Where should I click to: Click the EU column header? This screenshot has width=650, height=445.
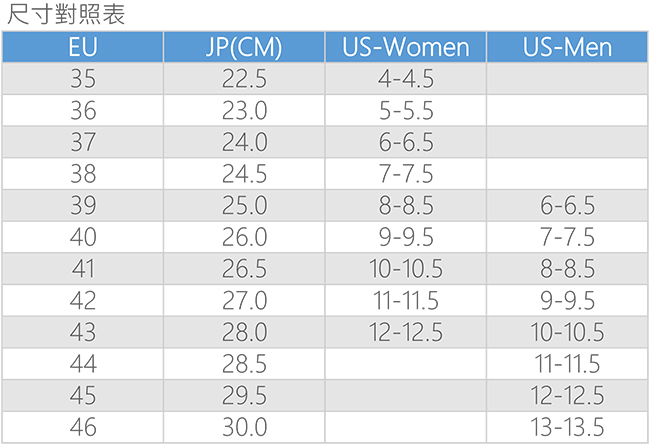[x=82, y=47]
